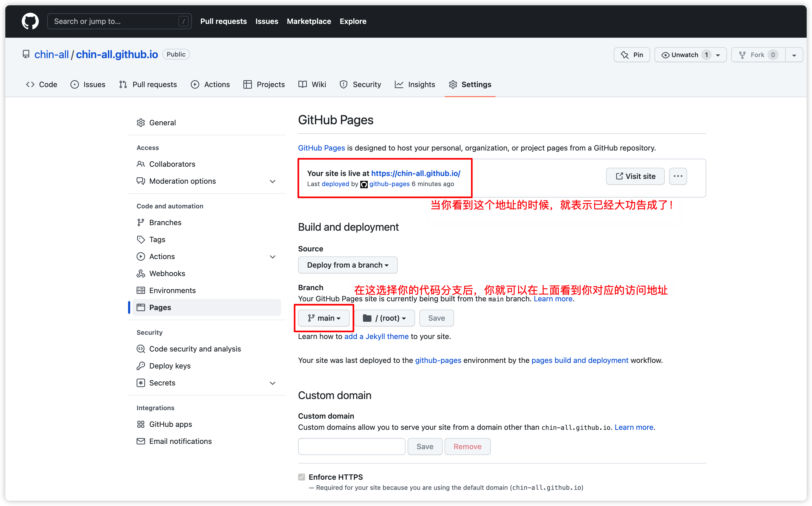The image size is (812, 506).
Task: Click the repository icon beside chin-all
Action: coord(26,54)
